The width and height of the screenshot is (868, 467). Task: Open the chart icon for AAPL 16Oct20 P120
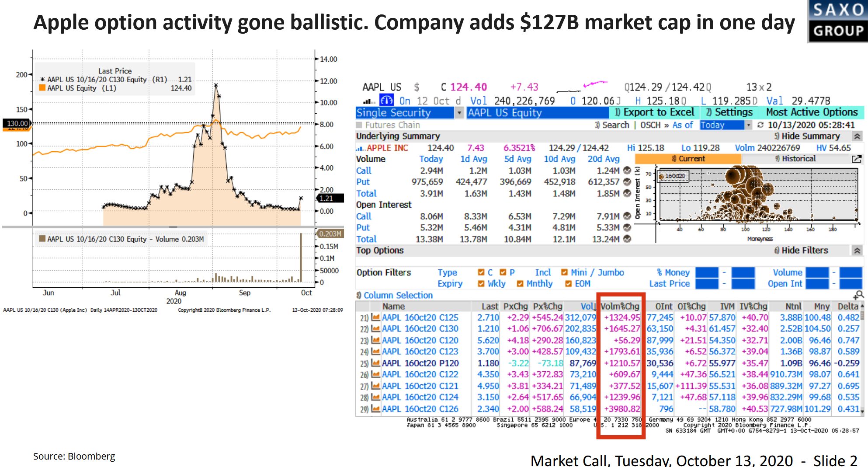pos(375,363)
